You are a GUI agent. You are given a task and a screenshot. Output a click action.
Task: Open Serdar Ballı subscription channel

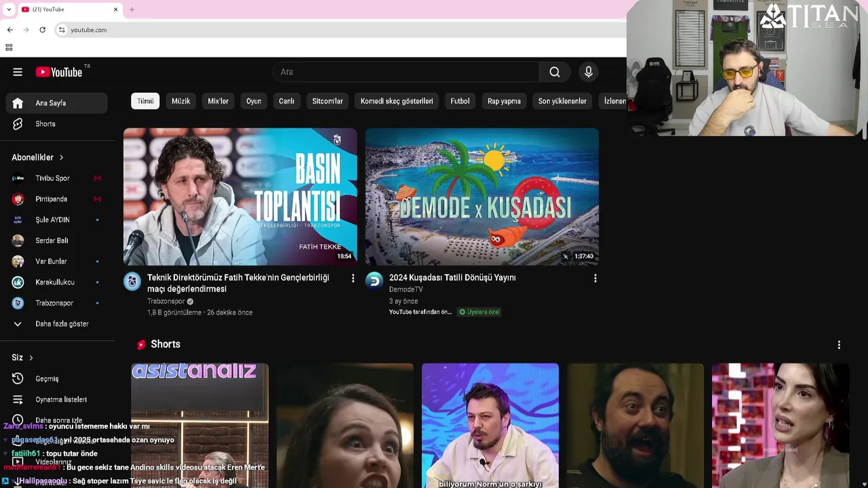point(57,241)
